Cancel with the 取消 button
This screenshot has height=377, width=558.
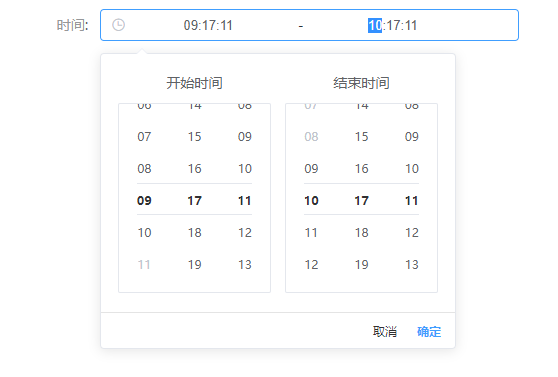tap(385, 331)
